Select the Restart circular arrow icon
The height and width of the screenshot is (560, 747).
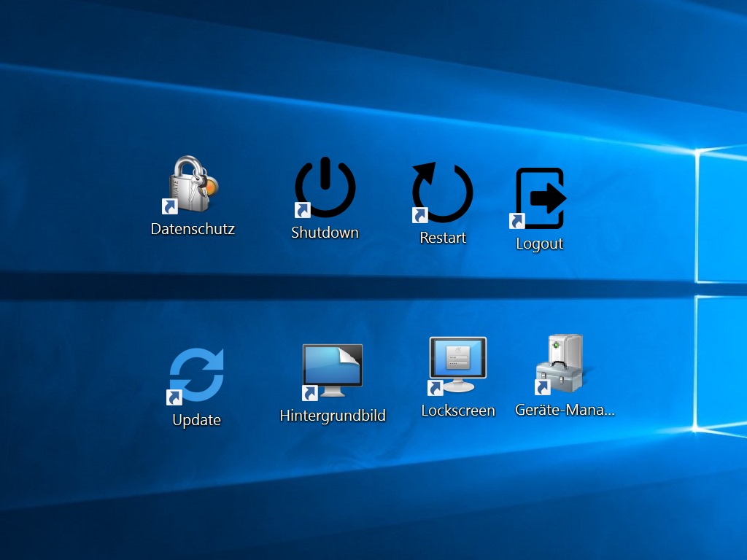(x=442, y=192)
